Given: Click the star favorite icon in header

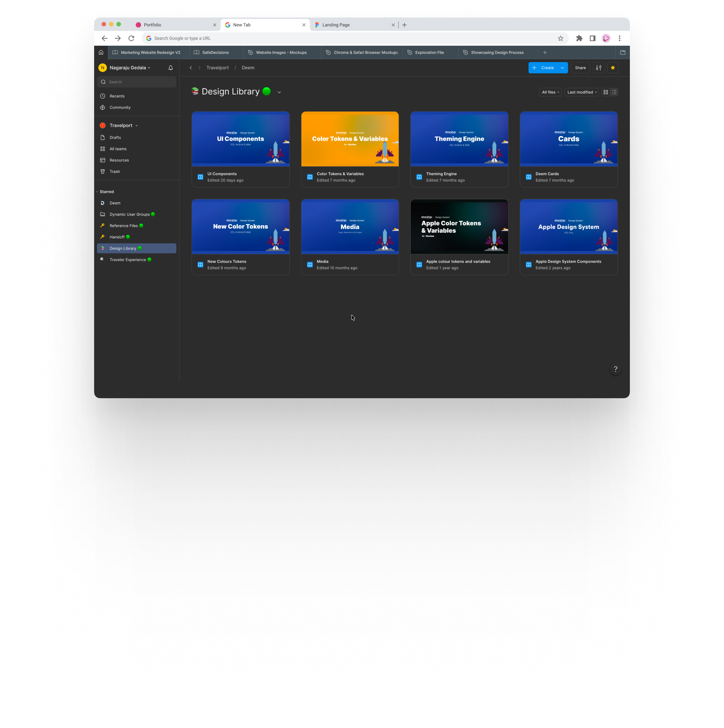Looking at the screenshot, I should pos(613,68).
